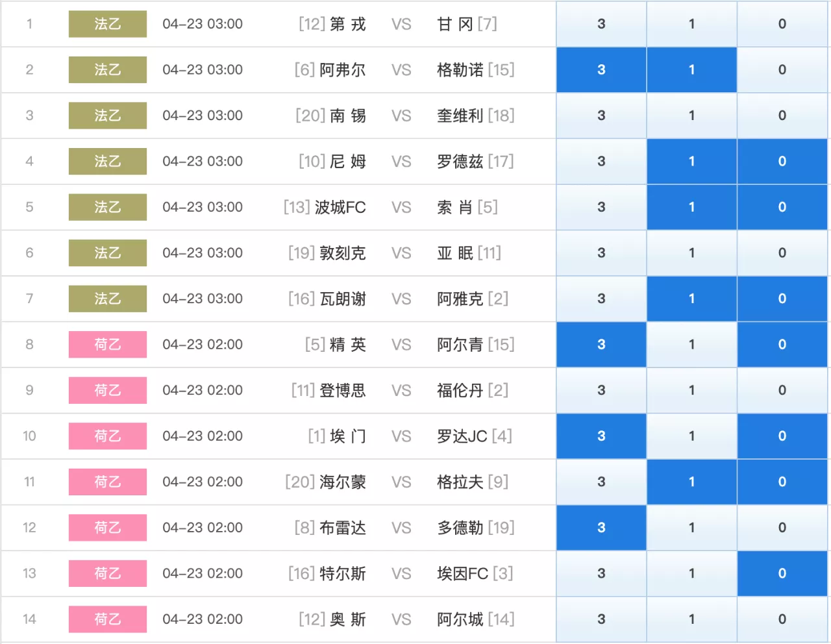This screenshot has height=644, width=831.
Task: Click 荷乙 league tag in row 8
Action: click(108, 344)
